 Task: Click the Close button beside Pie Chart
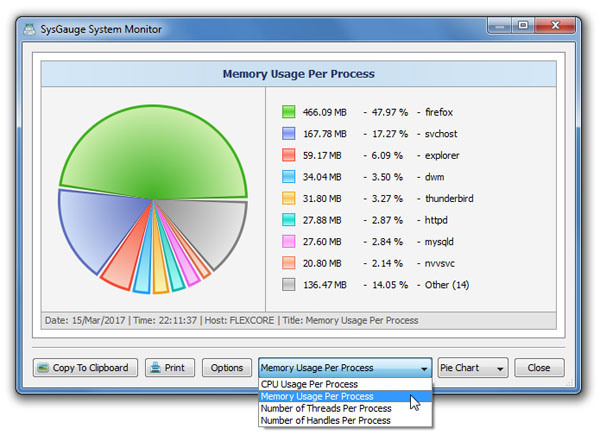tap(539, 368)
